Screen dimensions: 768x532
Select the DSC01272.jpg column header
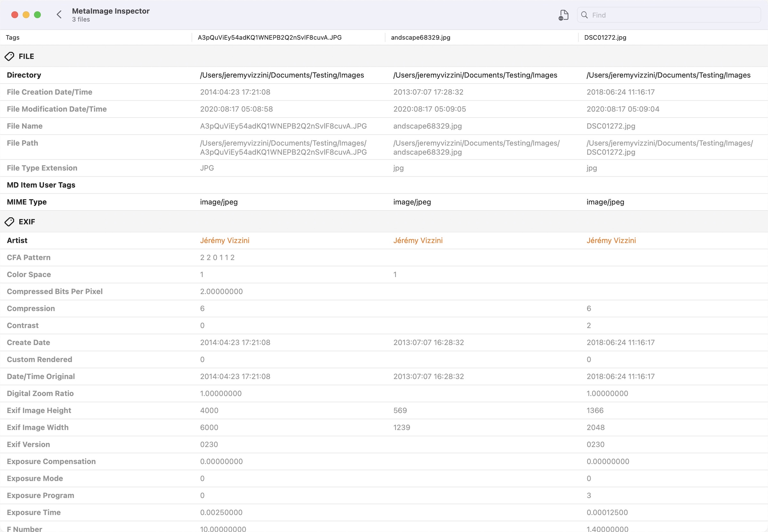coord(605,37)
